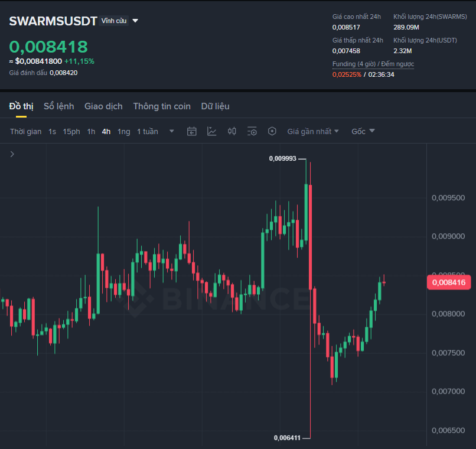Click the Khối lượng 24h(USDT) label
Viewport: 476px width, 449px height.
pyautogui.click(x=425, y=40)
